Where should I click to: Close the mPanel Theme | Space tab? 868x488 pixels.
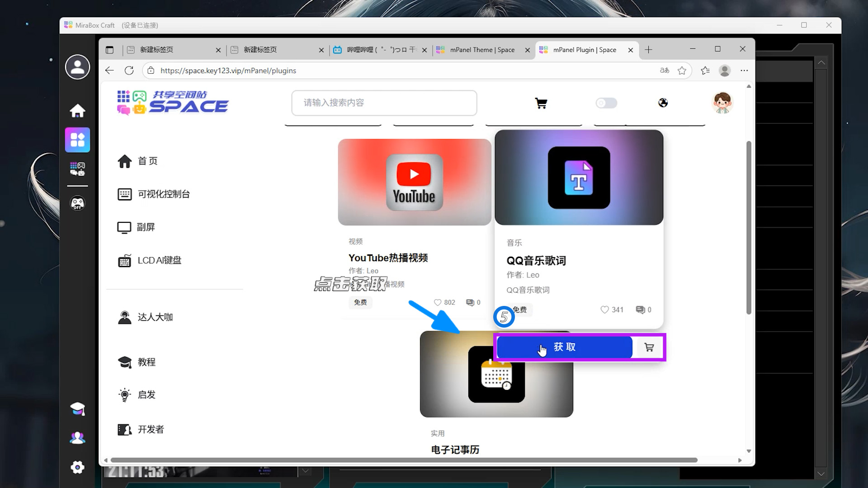coord(528,50)
